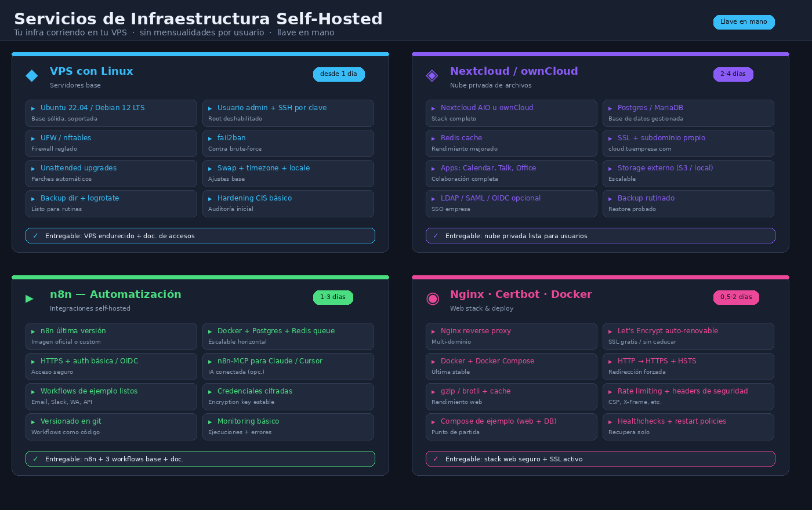
Task: Select the Let's Encrypt auto-renovable card
Action: point(688,336)
